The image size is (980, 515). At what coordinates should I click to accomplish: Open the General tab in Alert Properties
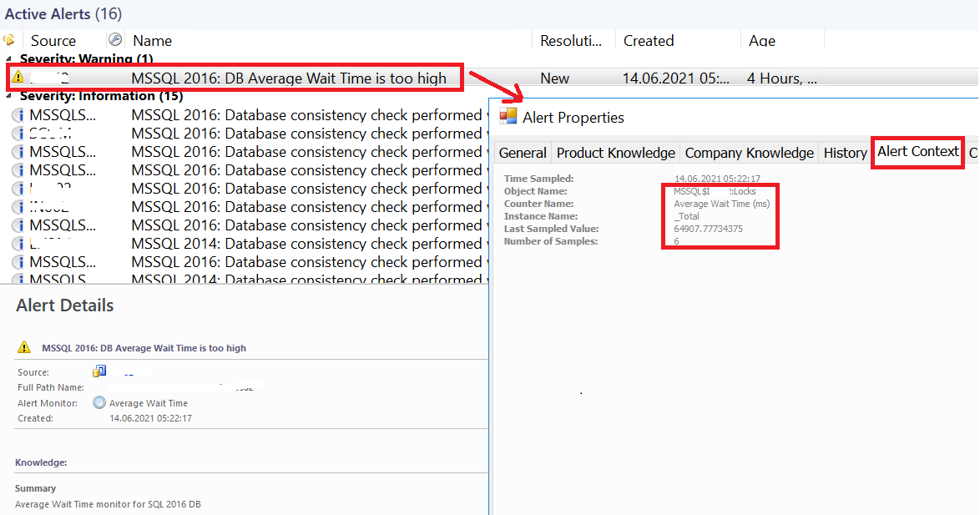(523, 153)
